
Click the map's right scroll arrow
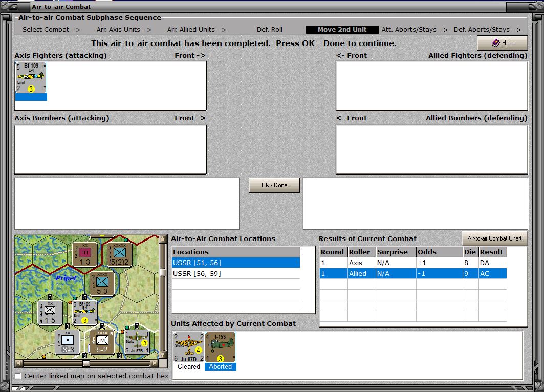click(155, 363)
